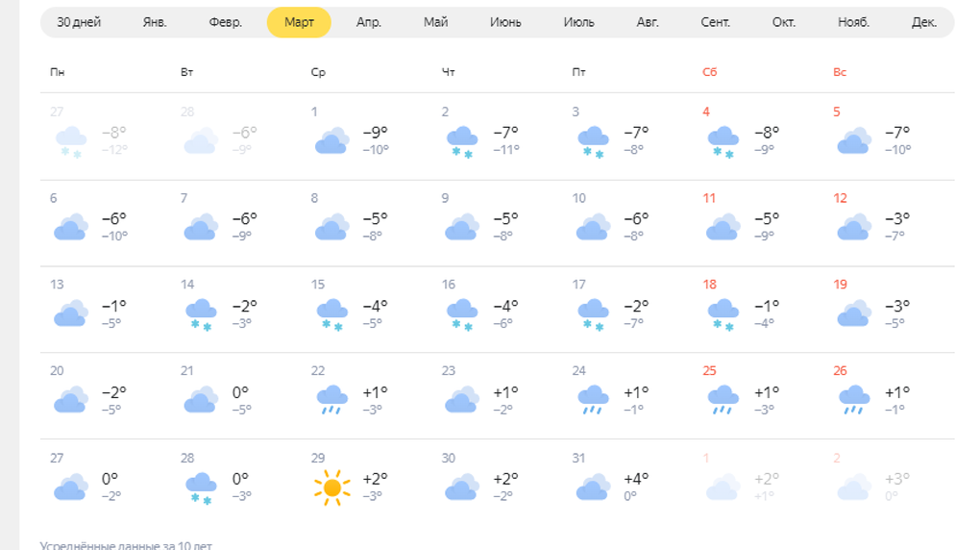Click the rain icon on March 24
The height and width of the screenshot is (550, 980).
594,399
